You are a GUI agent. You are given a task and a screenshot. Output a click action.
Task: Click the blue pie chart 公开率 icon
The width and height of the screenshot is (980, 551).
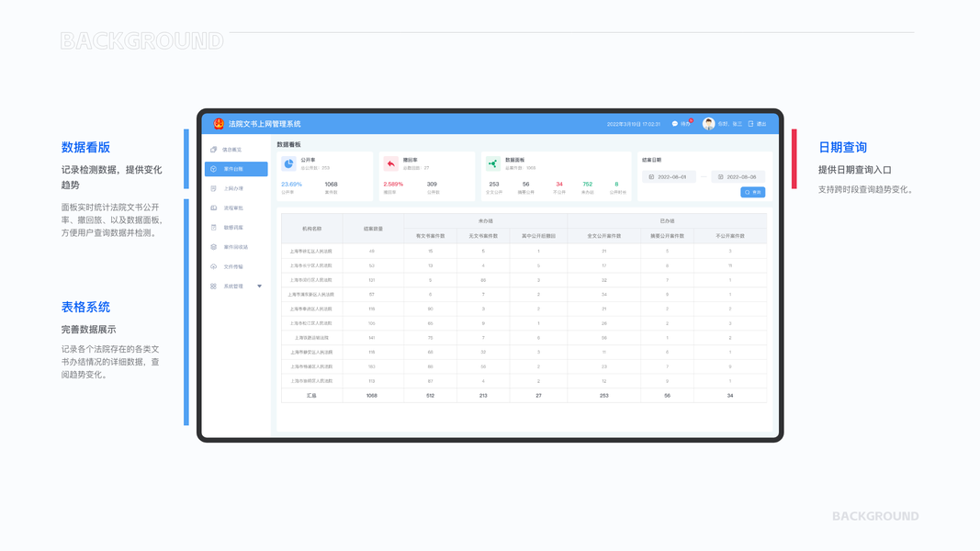(288, 163)
